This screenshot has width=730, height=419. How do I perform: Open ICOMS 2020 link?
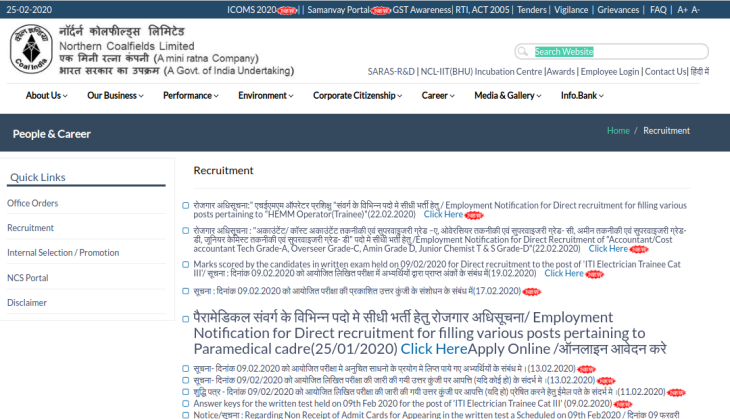click(252, 10)
